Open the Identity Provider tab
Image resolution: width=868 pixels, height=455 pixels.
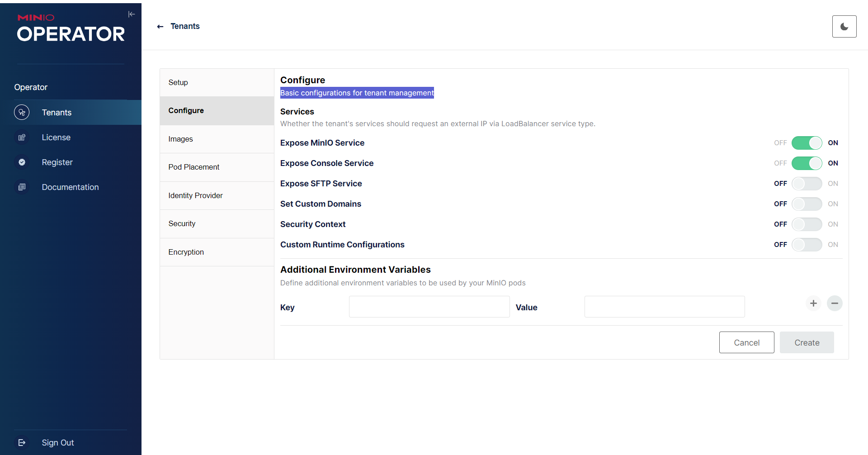pyautogui.click(x=195, y=195)
